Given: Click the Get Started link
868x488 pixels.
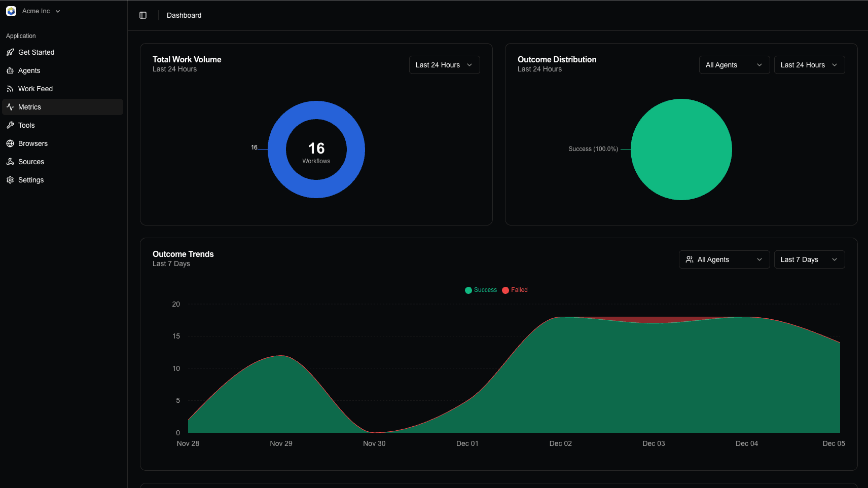Looking at the screenshot, I should (36, 52).
